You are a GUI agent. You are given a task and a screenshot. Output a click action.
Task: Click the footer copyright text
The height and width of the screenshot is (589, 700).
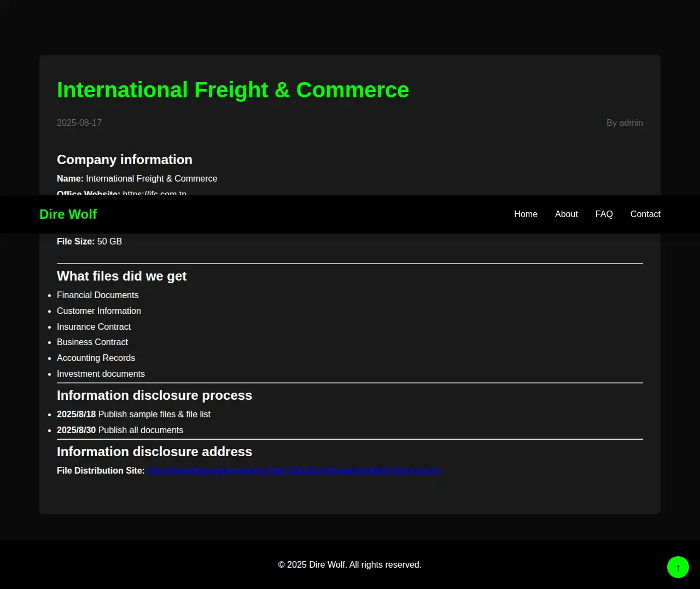pyautogui.click(x=349, y=565)
